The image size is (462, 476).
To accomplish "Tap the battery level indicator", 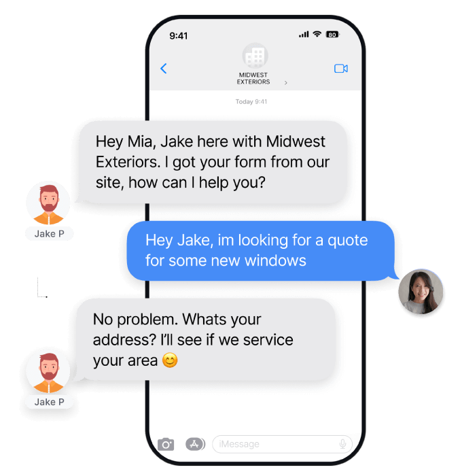I will point(332,34).
